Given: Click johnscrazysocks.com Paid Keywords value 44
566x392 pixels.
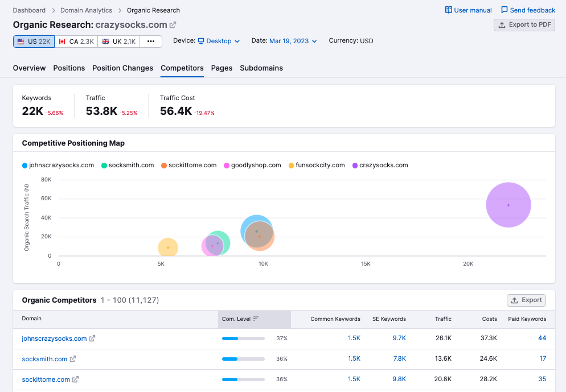Looking at the screenshot, I should pos(542,339).
